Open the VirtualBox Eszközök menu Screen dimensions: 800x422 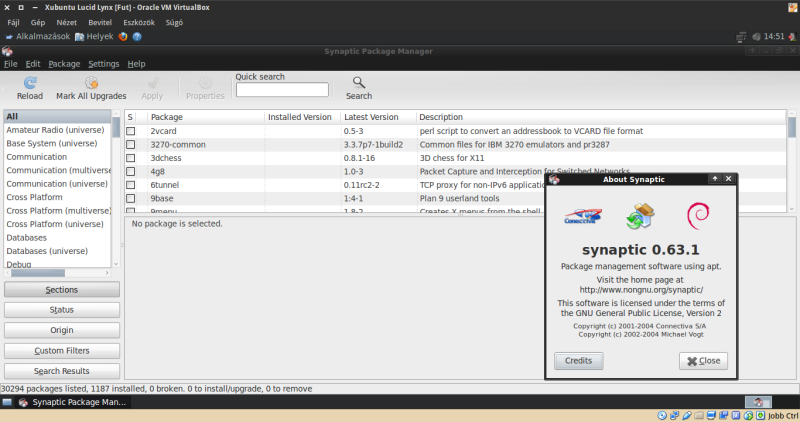[x=139, y=22]
